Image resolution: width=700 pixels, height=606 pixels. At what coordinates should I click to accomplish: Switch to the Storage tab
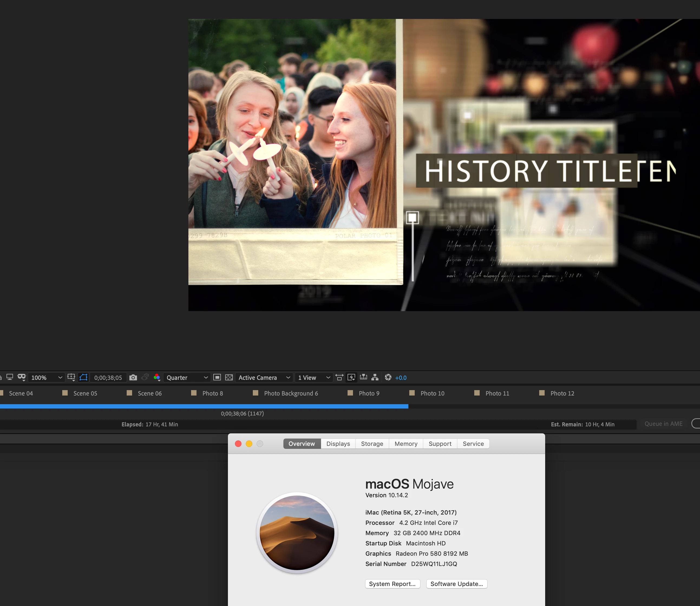coord(372,444)
